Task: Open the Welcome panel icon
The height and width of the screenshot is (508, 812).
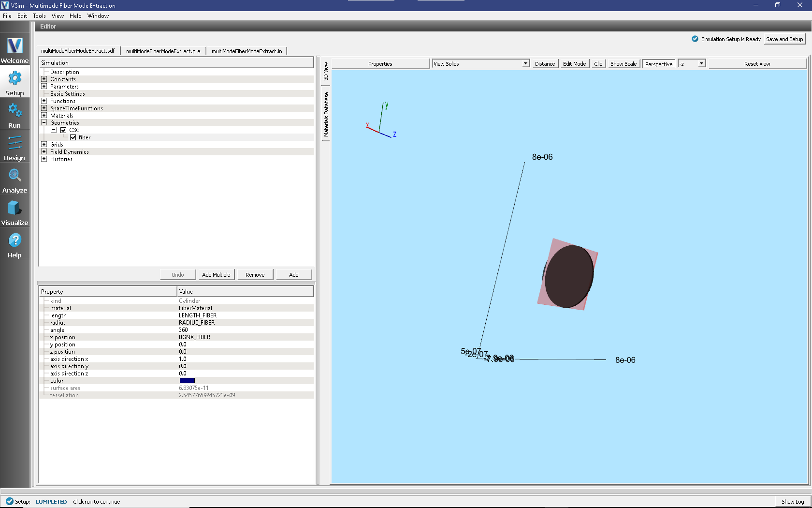Action: (14, 49)
